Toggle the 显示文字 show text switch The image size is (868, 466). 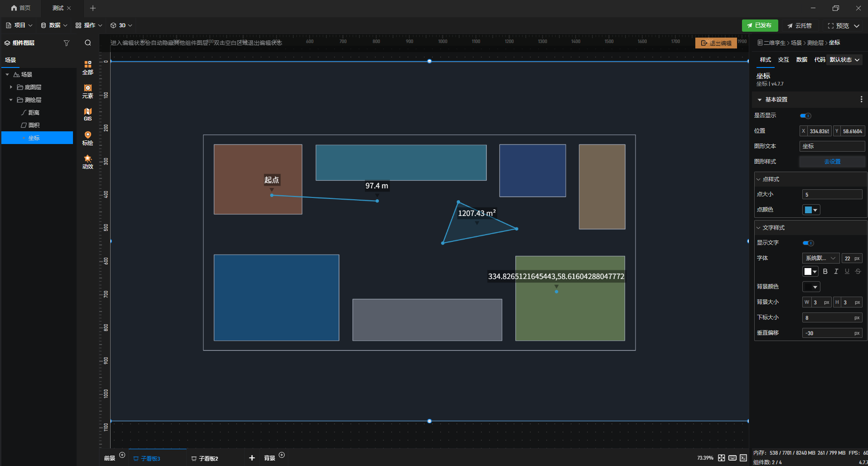pyautogui.click(x=808, y=243)
